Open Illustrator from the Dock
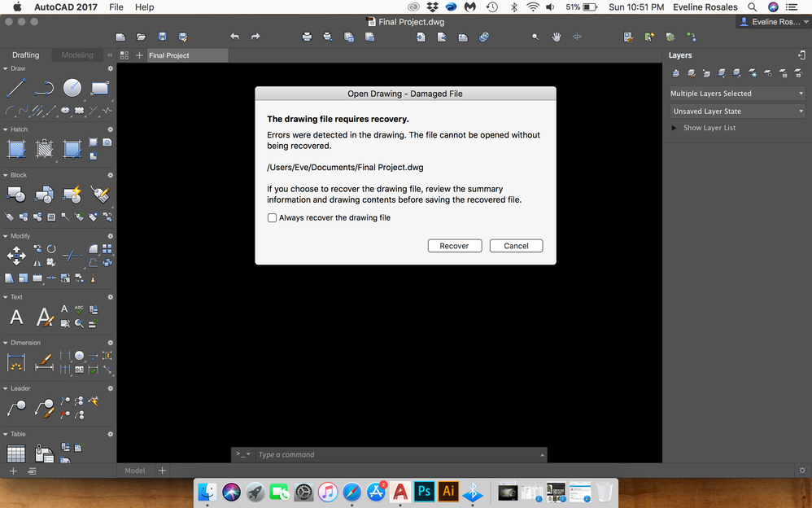Image resolution: width=812 pixels, height=508 pixels. pos(448,492)
